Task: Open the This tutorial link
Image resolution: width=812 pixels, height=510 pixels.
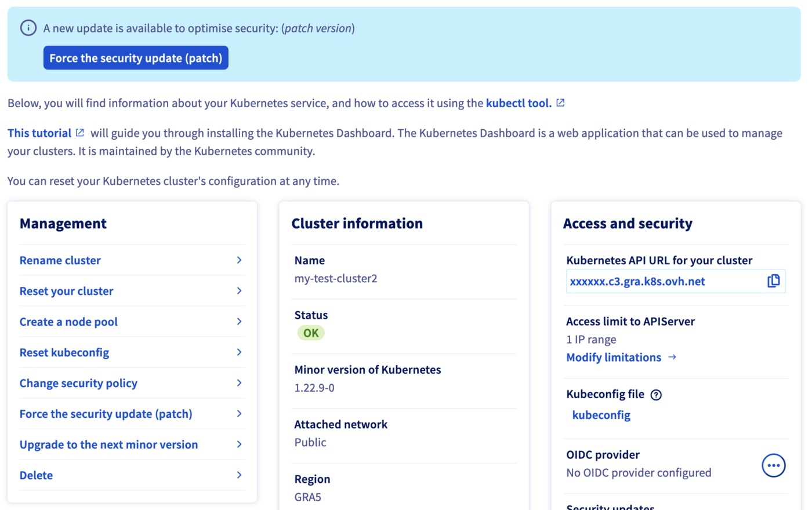Action: [x=38, y=132]
